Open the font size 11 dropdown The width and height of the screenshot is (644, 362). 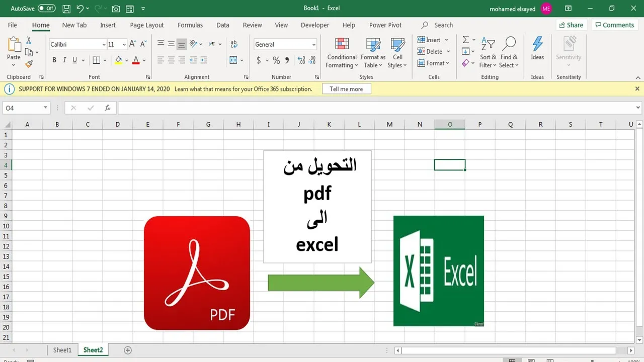(x=124, y=44)
